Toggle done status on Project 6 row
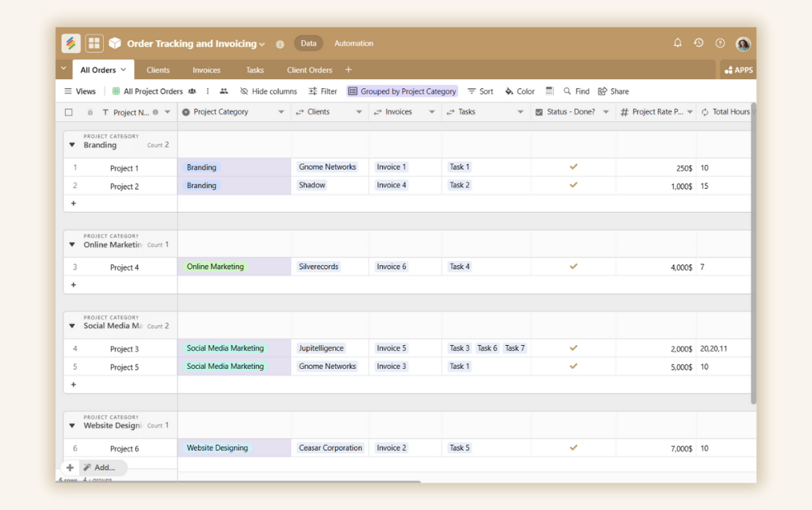Viewport: 812px width, 510px height. pyautogui.click(x=573, y=448)
